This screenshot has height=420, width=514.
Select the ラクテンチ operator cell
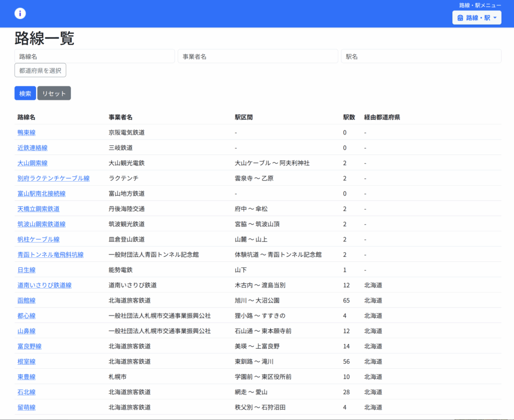(123, 179)
